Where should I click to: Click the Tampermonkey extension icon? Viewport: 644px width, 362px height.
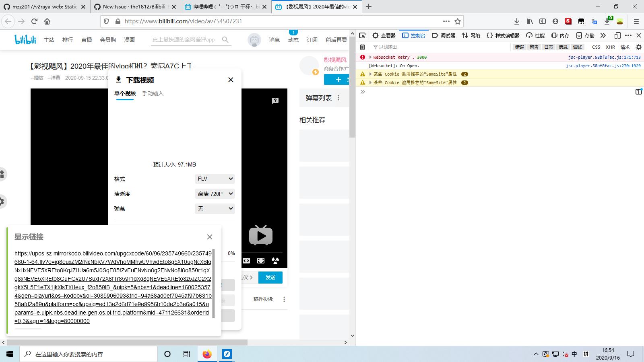point(581,21)
